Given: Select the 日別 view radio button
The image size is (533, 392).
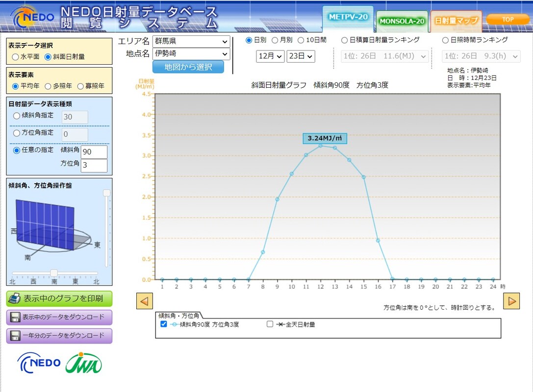Looking at the screenshot, I should point(249,40).
